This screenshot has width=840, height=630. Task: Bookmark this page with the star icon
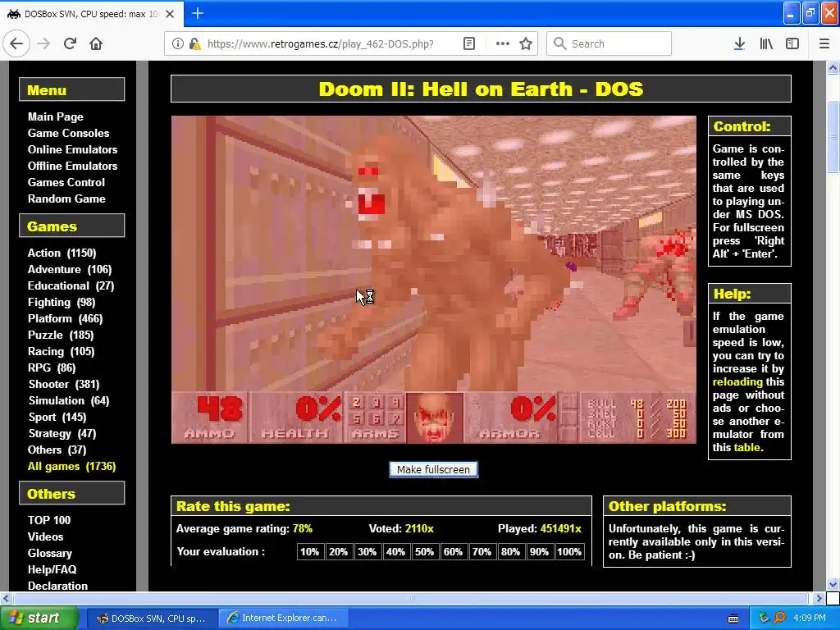pos(526,43)
